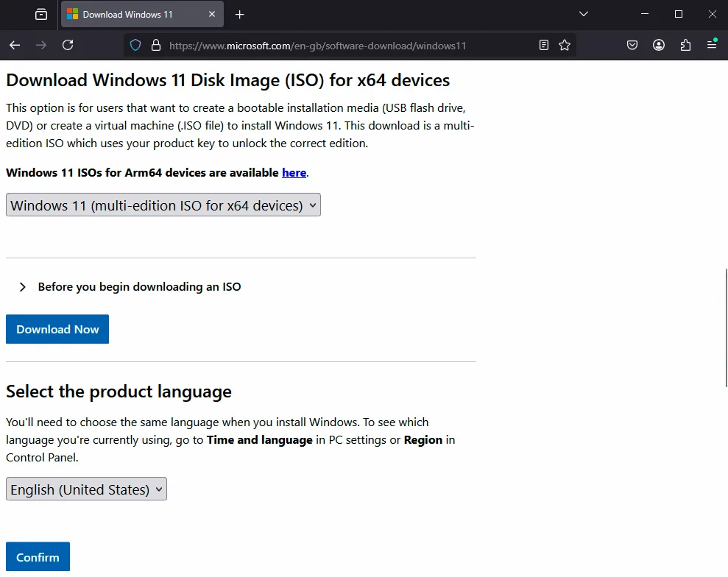Open extensions puzzle piece menu
The image size is (728, 577).
(685, 45)
